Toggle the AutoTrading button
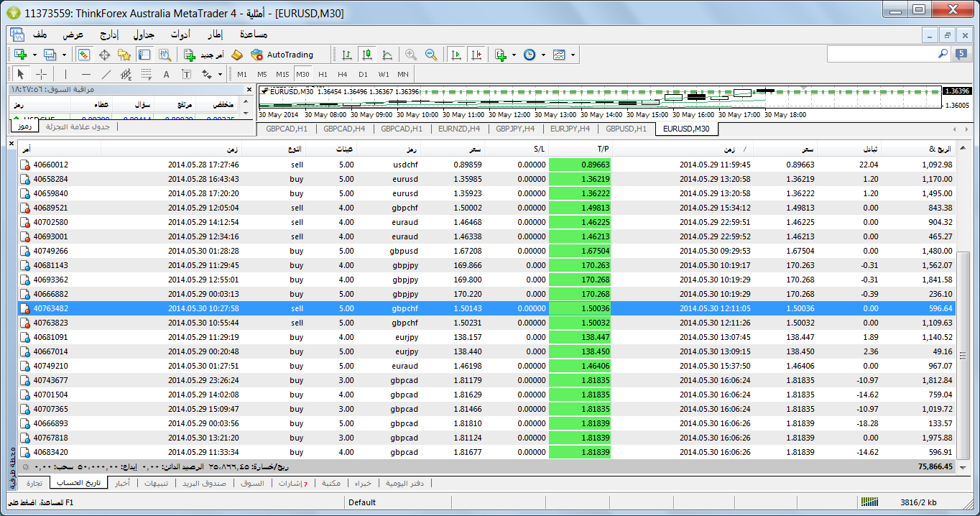The image size is (980, 516). click(x=282, y=55)
